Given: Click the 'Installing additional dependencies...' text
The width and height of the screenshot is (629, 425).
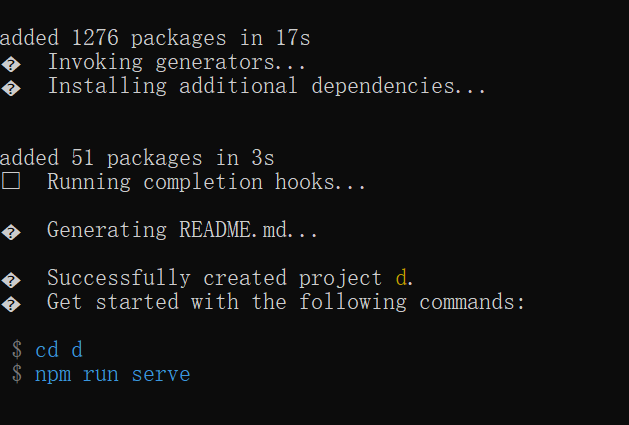Looking at the screenshot, I should point(266,86).
